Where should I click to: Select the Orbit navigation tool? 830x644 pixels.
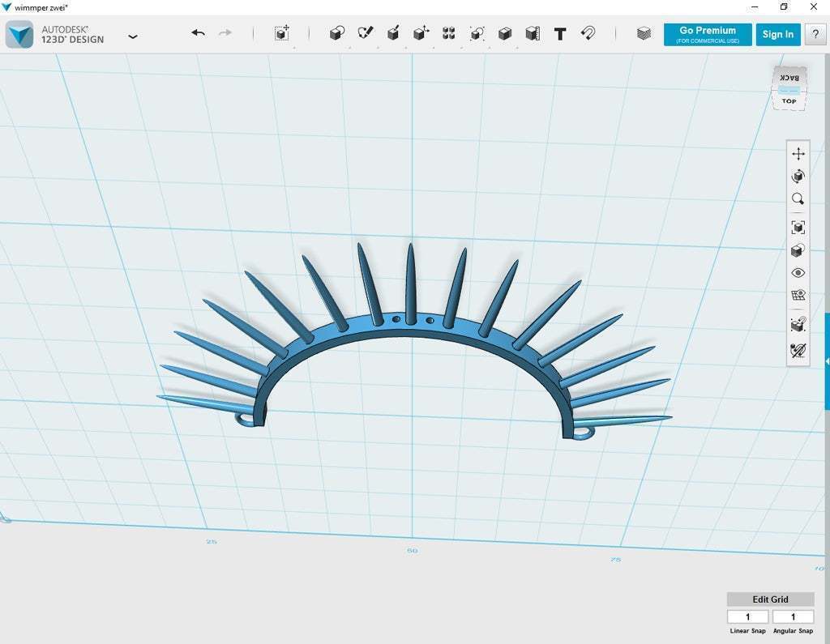pos(798,176)
